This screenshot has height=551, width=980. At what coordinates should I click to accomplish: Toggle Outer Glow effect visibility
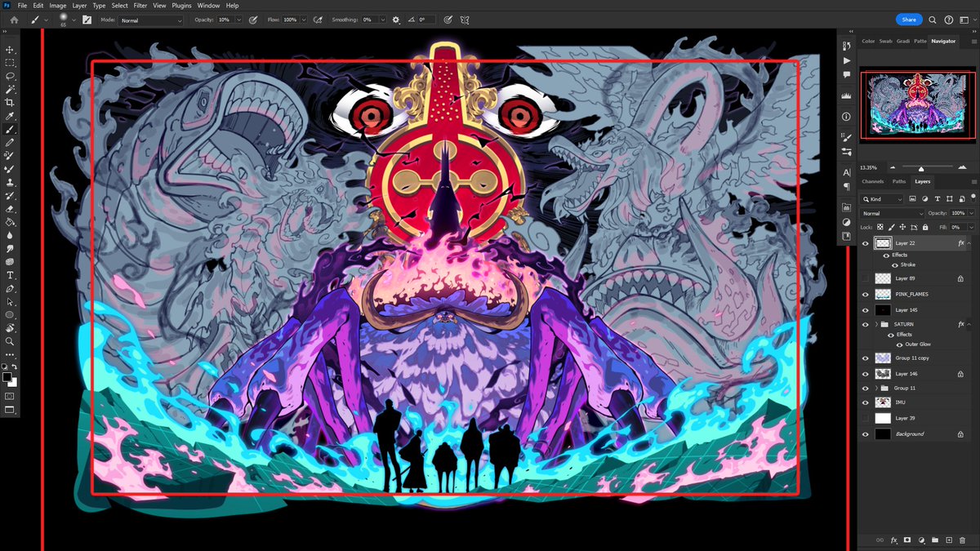point(900,344)
